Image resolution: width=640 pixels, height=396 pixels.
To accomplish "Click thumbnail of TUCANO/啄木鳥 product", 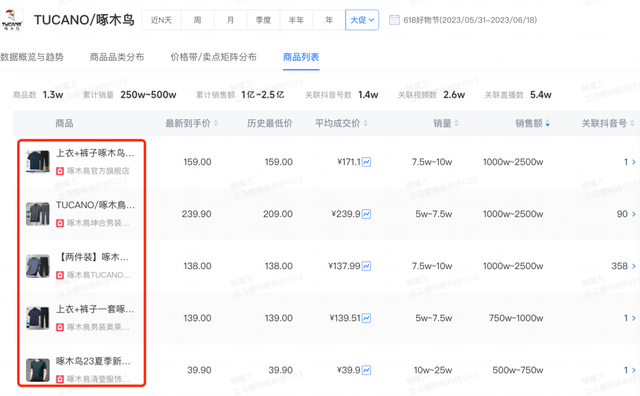I will (x=38, y=214).
